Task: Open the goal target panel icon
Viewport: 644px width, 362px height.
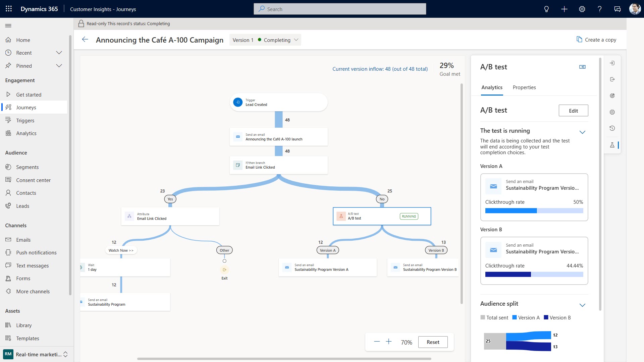Action: [612, 96]
